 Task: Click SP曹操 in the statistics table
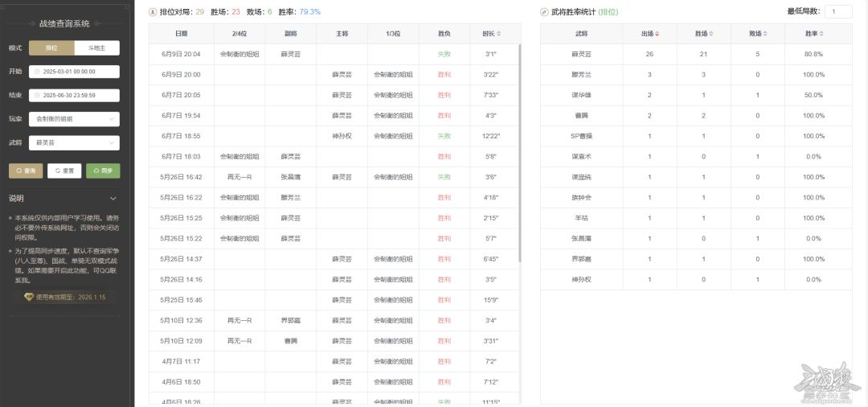pyautogui.click(x=582, y=136)
